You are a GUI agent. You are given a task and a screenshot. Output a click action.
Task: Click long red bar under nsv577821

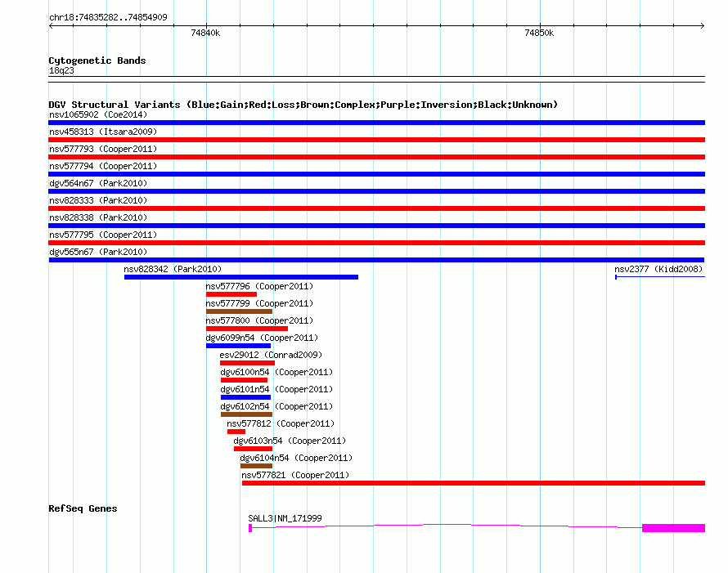coord(474,483)
